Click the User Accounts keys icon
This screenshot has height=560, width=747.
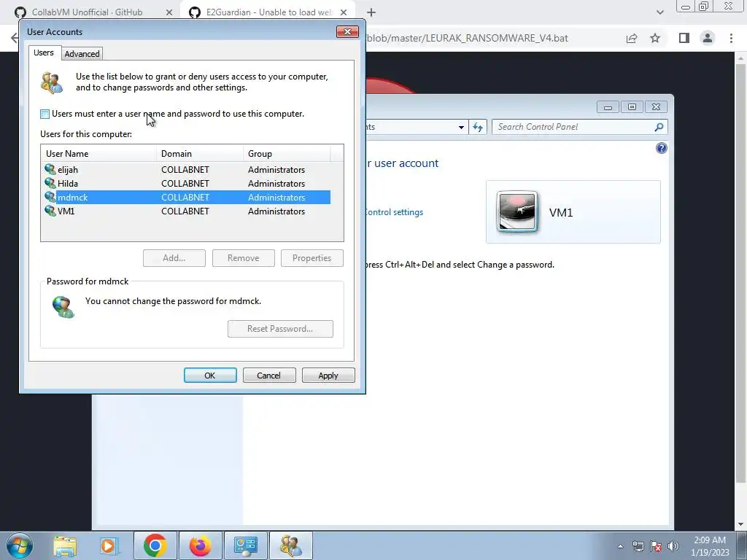pos(52,82)
